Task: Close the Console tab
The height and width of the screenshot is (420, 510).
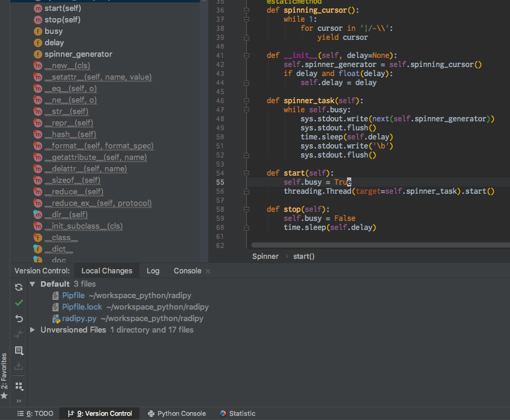Action: click(207, 270)
